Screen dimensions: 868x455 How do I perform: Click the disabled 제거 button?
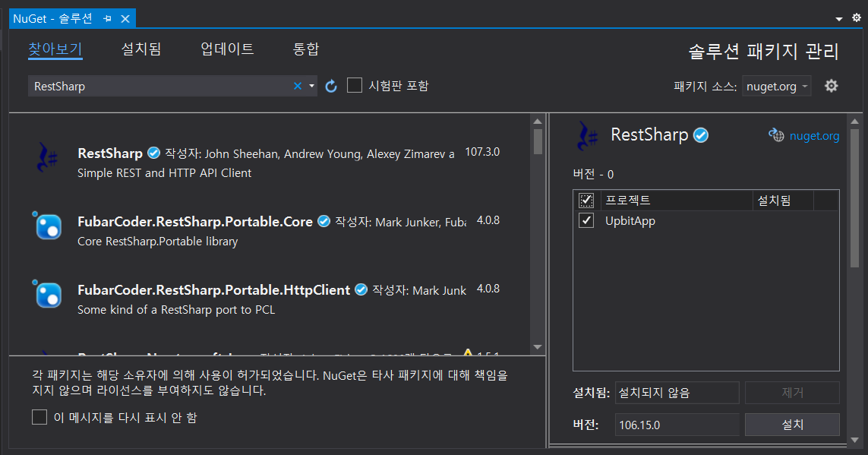tap(792, 393)
